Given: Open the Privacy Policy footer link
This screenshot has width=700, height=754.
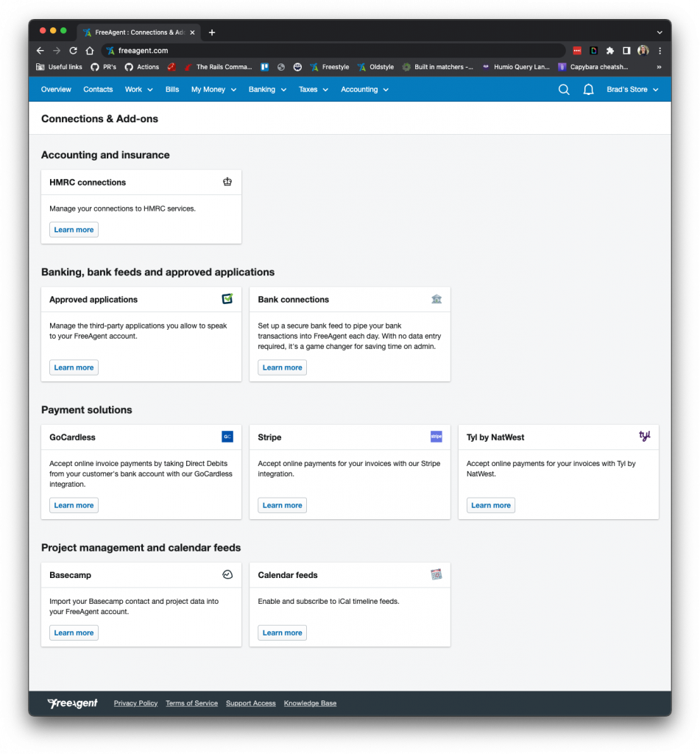Looking at the screenshot, I should pos(135,703).
